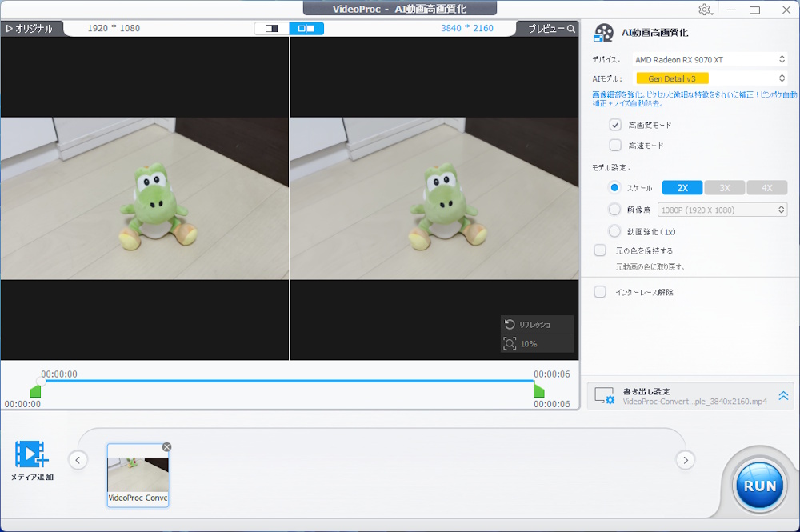This screenshot has height=532, width=800.
Task: Enable the 元の色を保持する checkbox
Action: 600,250
